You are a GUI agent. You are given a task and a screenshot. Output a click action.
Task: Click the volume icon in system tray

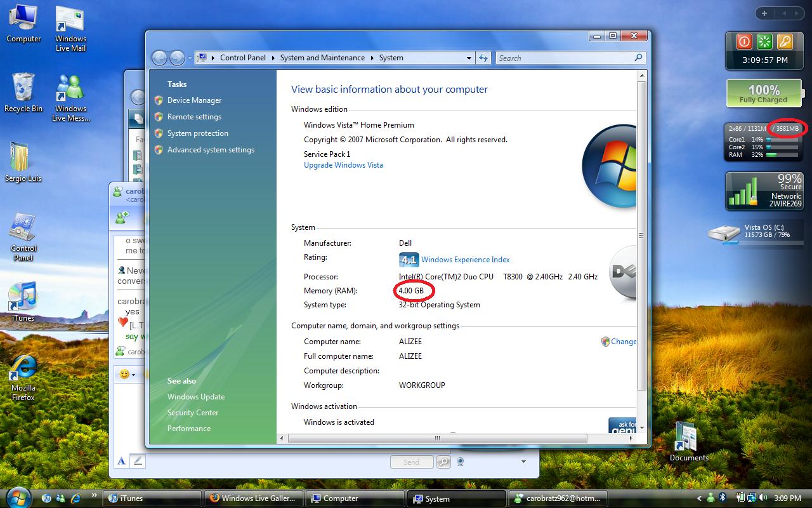point(763,498)
